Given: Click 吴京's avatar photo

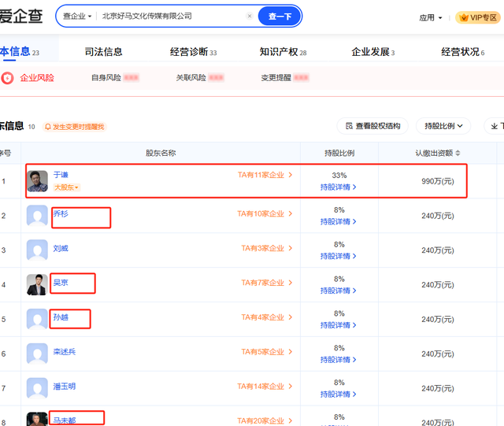Looking at the screenshot, I should tap(37, 284).
